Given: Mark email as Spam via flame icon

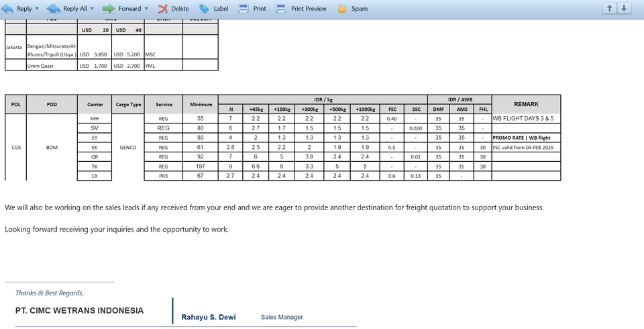Looking at the screenshot, I should click(x=342, y=9).
